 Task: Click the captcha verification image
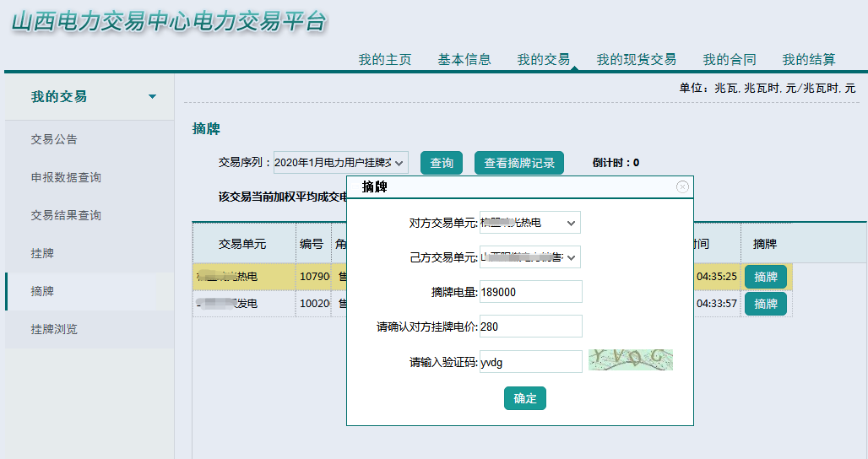[x=630, y=361]
